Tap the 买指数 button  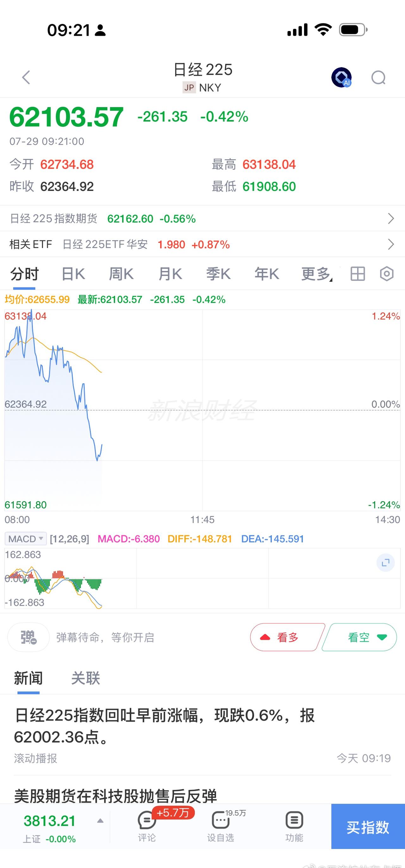(368, 826)
